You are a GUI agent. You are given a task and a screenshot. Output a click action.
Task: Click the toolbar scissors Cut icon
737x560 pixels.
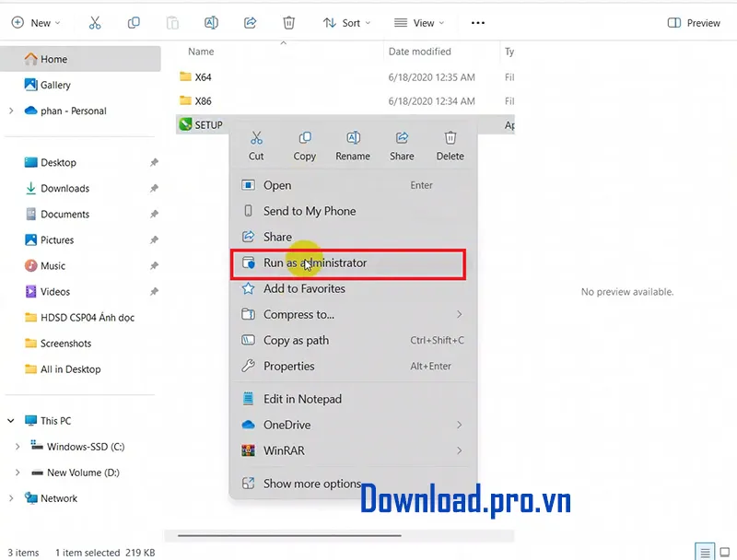pos(95,23)
